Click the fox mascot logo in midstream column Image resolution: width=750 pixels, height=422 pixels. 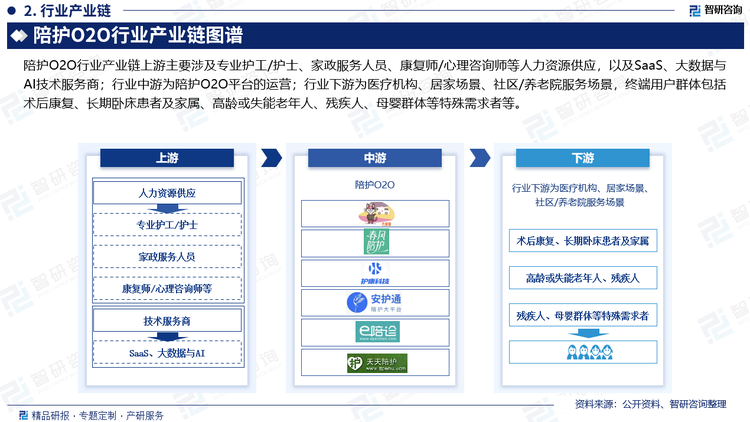(377, 213)
